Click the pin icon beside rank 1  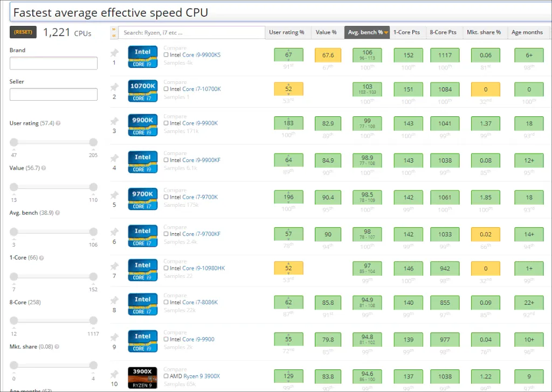(x=114, y=53)
